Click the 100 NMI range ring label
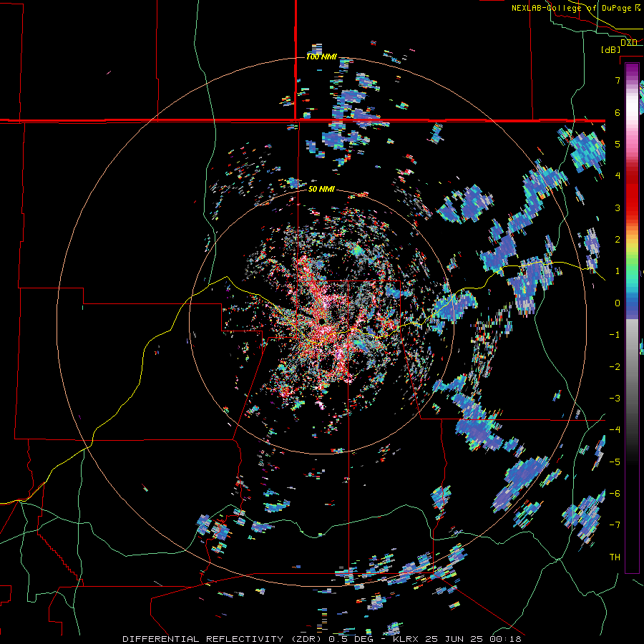 (321, 57)
